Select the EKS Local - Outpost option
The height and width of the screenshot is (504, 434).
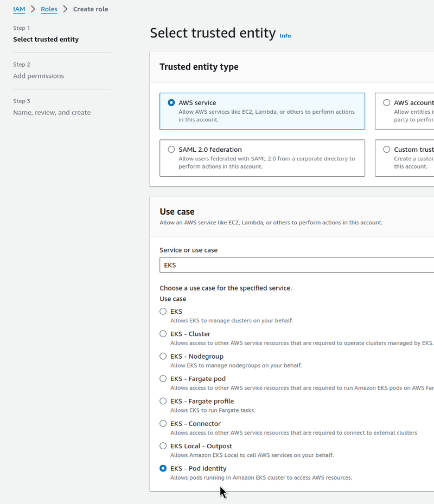click(163, 446)
